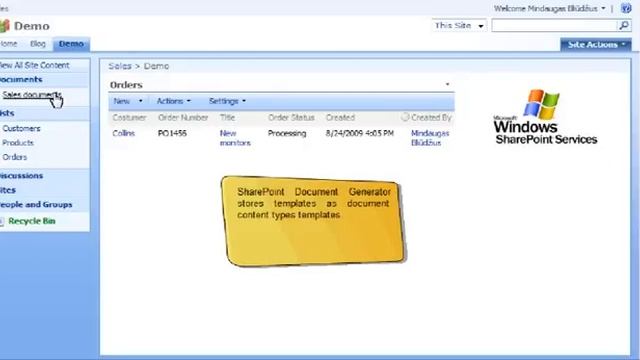This screenshot has height=360, width=640.
Task: Switch to the Blog tab
Action: coord(38,44)
